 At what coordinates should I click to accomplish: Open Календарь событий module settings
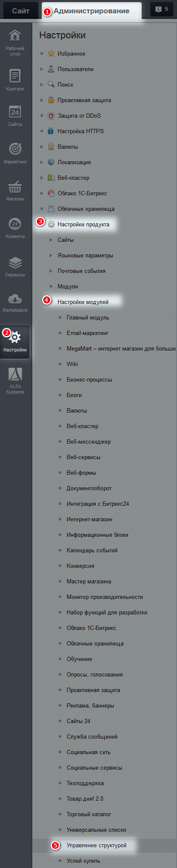coord(92,550)
